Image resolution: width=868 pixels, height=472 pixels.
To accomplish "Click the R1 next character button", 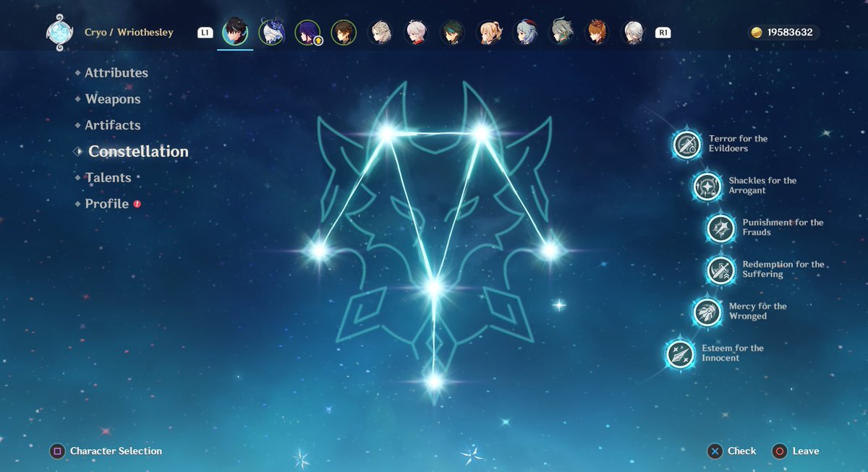I will pyautogui.click(x=662, y=33).
